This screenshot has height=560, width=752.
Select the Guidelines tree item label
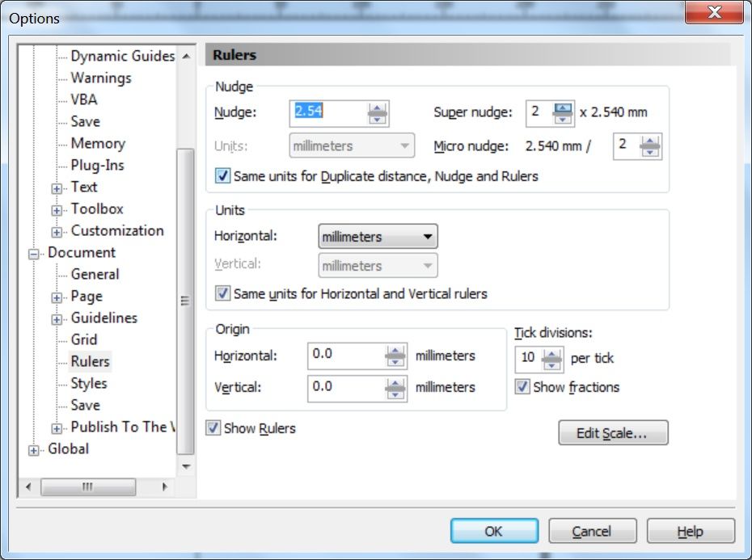point(104,318)
